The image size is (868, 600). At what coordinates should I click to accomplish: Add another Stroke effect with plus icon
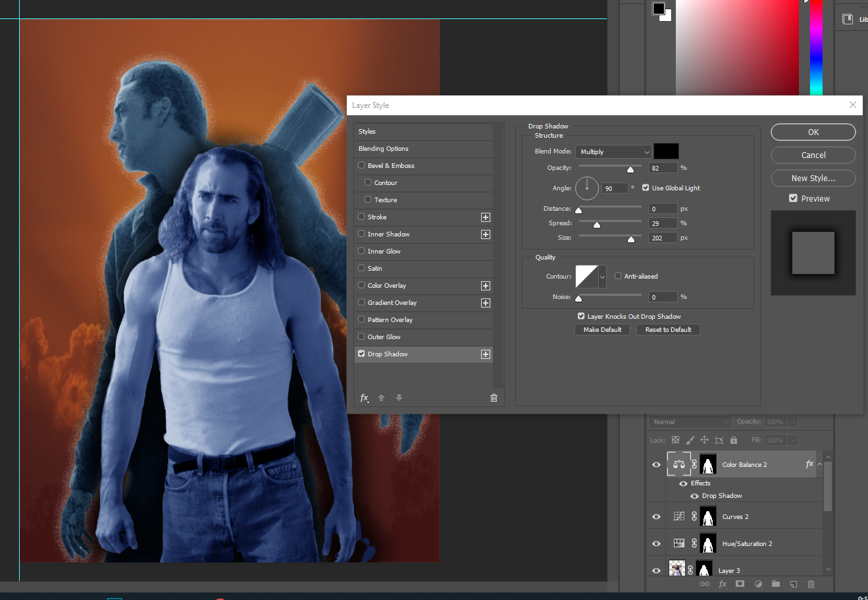486,217
